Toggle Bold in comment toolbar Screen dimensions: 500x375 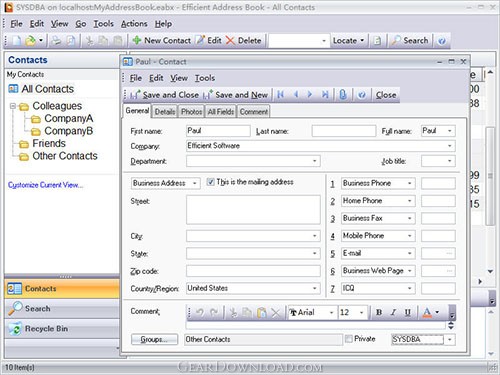point(379,312)
